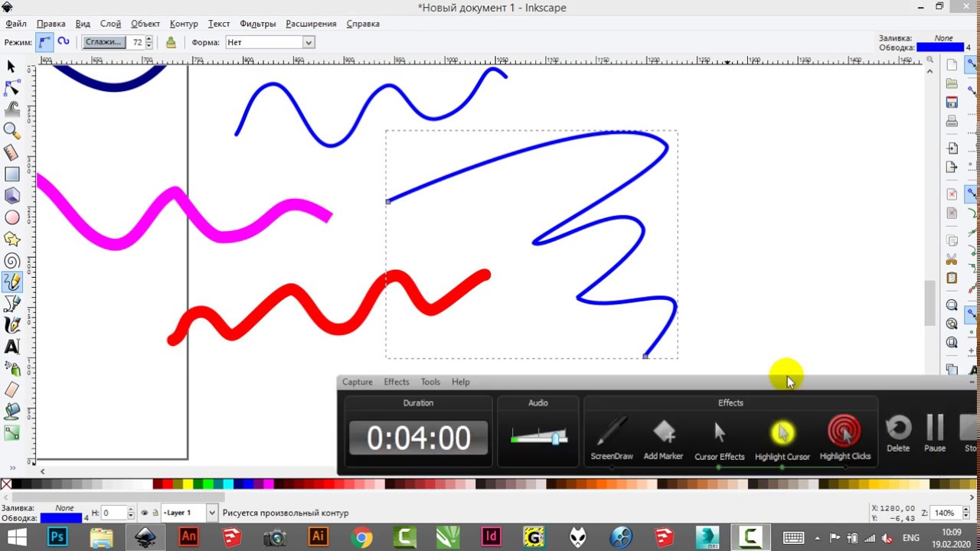Select the Connector tool
Viewport: 980px width, 551px height.
coord(11,433)
